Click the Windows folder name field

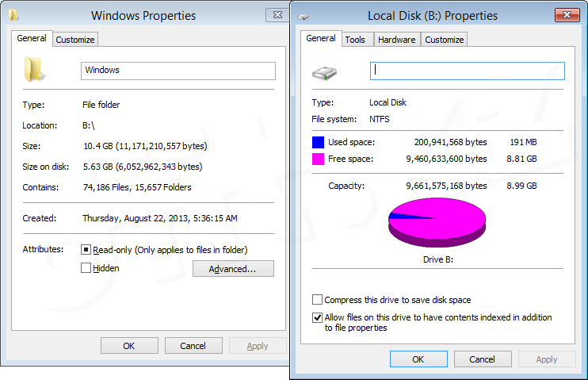(x=178, y=71)
